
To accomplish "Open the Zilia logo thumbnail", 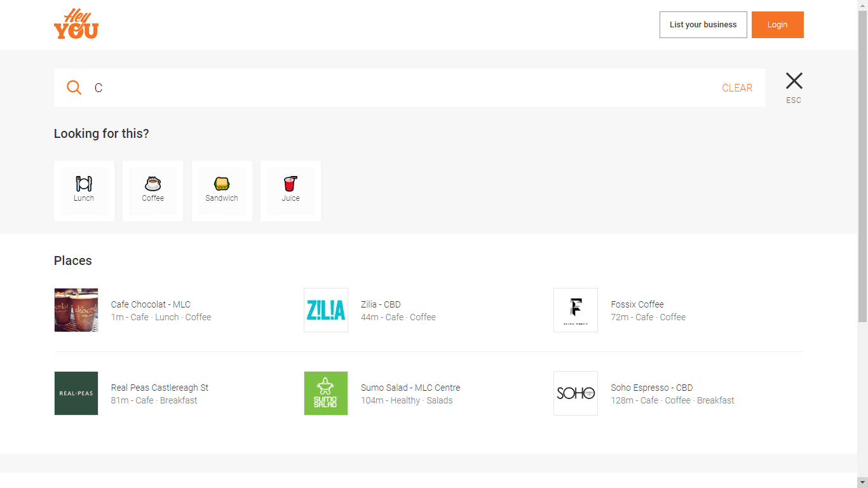I will click(326, 310).
